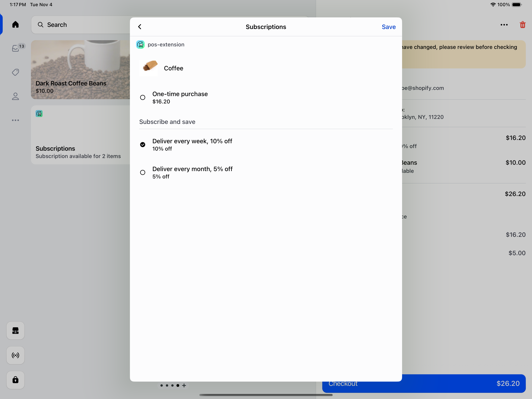Lock the POS with lock icon
The width and height of the screenshot is (532, 399).
coord(15,380)
